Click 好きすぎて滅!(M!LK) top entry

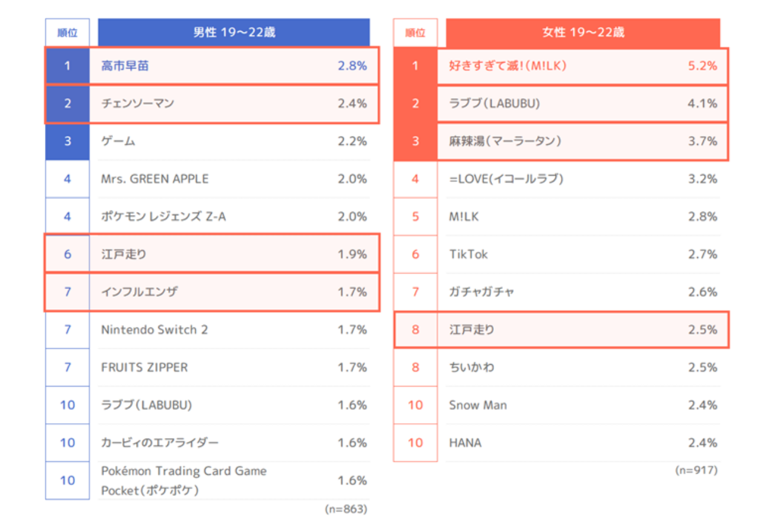[x=508, y=66]
